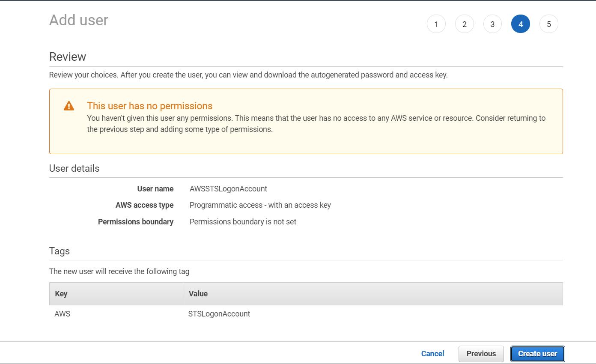Select the AWS tag key in the table

click(63, 313)
